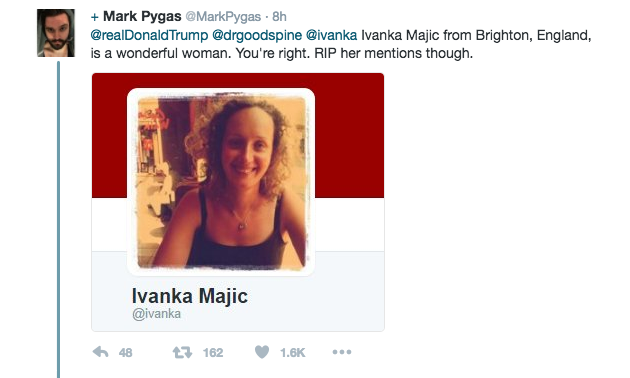
Task: Click the plus icon before Mark Pygas
Action: click(94, 17)
